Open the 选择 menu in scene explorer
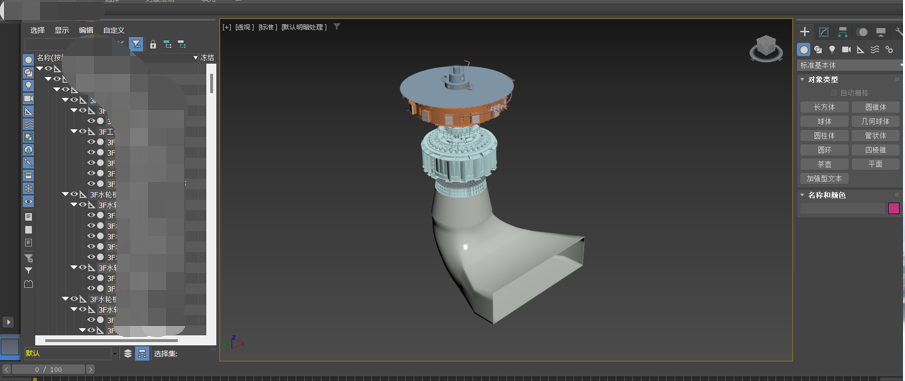The image size is (905, 381). tap(38, 30)
